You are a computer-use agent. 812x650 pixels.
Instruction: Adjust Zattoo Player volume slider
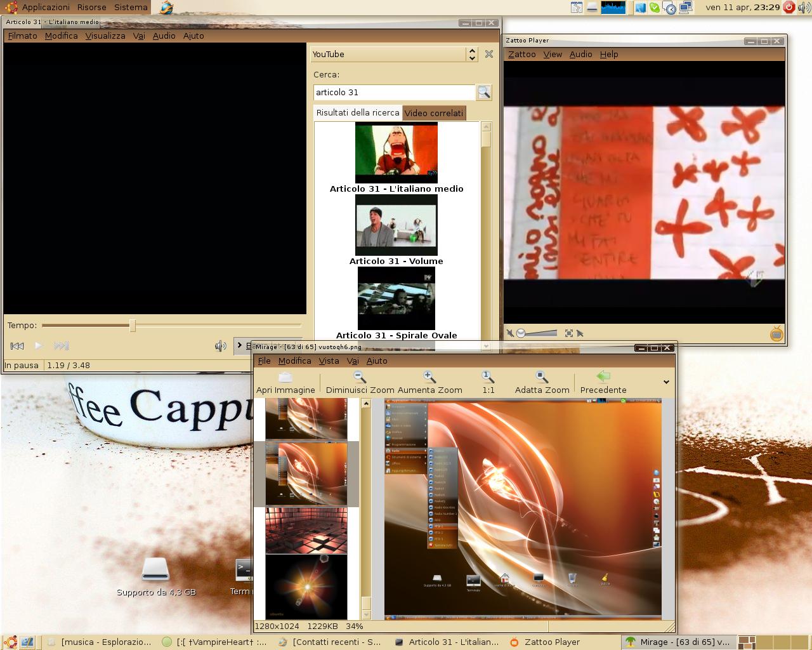pos(537,333)
